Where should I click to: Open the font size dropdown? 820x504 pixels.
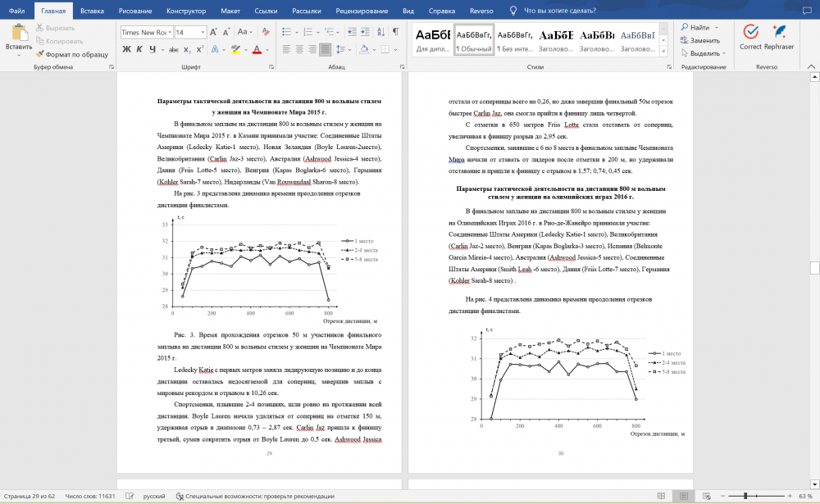201,32
